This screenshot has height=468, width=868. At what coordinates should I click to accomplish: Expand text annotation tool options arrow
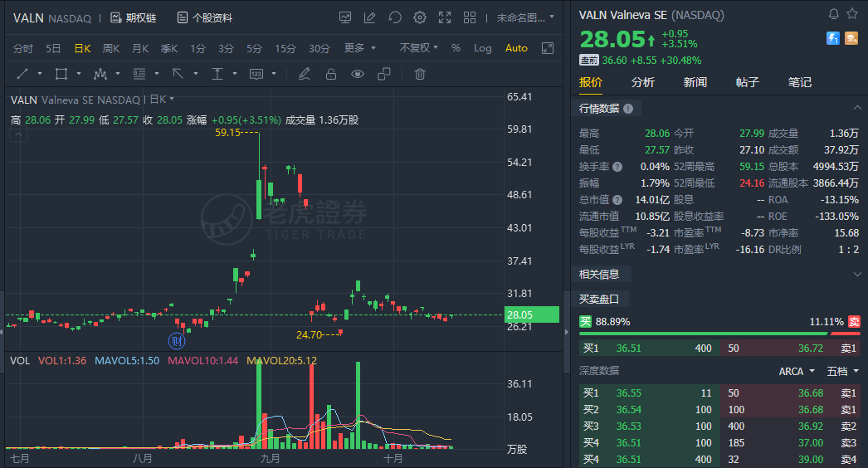click(x=235, y=74)
